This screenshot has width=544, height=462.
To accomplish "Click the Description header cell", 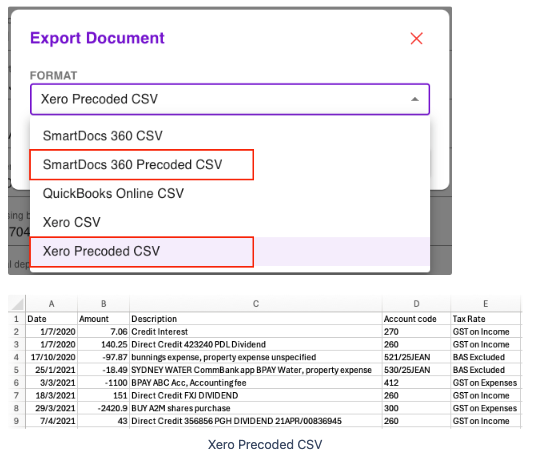I will (256, 319).
